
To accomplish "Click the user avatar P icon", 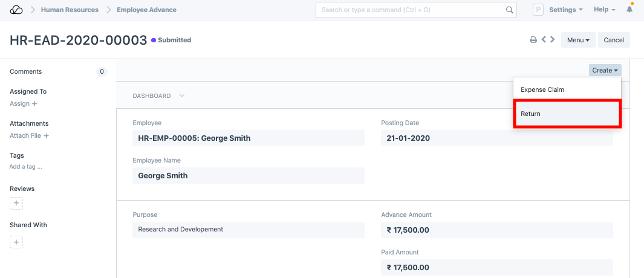I will (538, 10).
